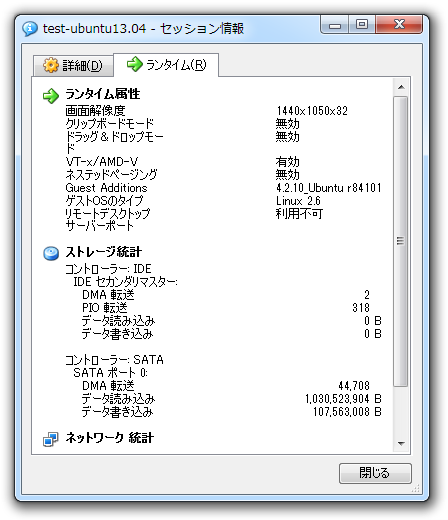Click the green arrow icon on ランタイム tab

click(x=135, y=64)
